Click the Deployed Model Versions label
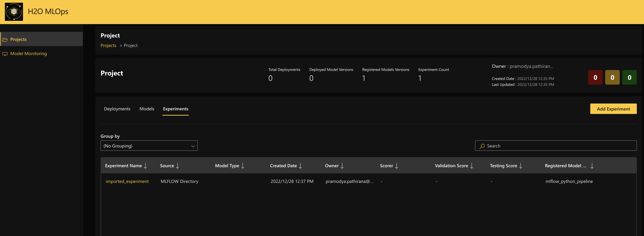Screen dimensions: 644x236 (331, 69)
